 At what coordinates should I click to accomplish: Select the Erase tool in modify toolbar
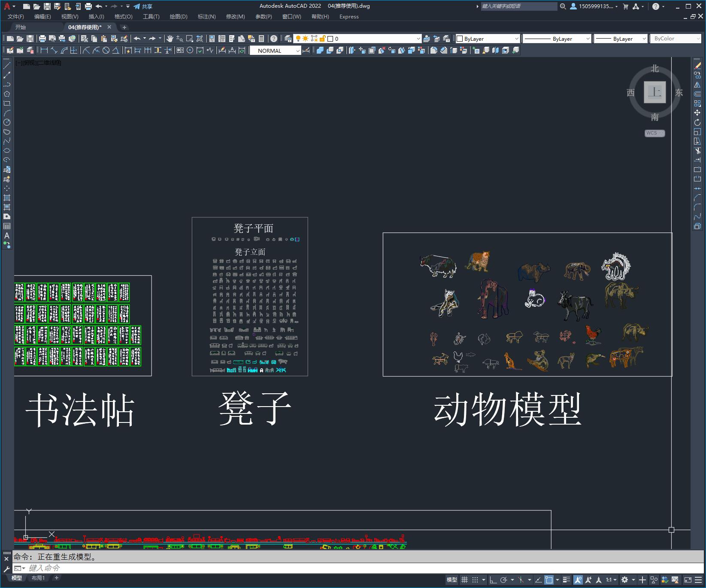click(x=697, y=66)
